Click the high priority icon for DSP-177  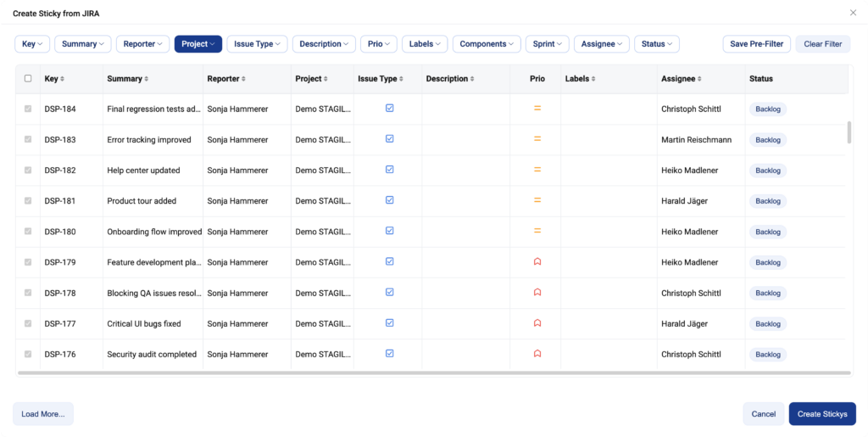pos(537,323)
